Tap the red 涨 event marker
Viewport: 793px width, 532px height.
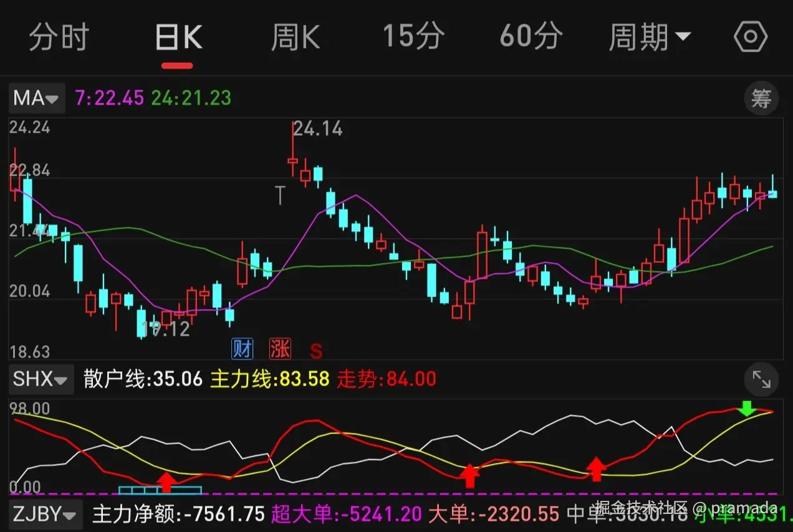pyautogui.click(x=280, y=349)
